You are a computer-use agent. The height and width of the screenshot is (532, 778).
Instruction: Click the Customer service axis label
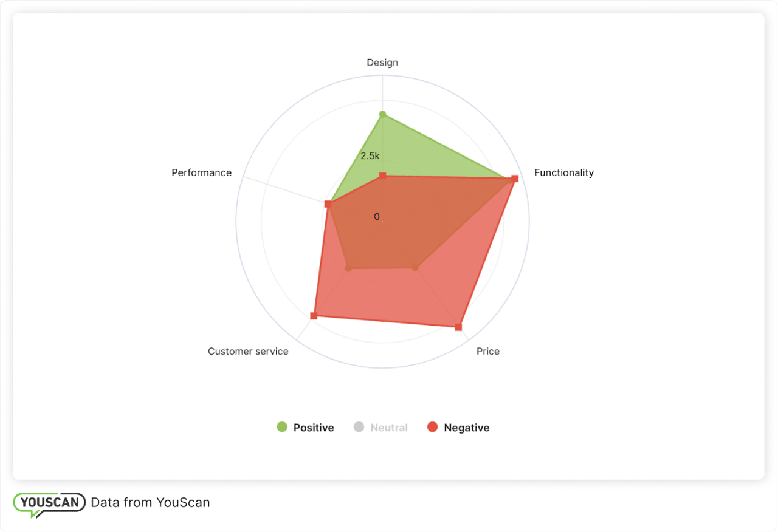[248, 351]
